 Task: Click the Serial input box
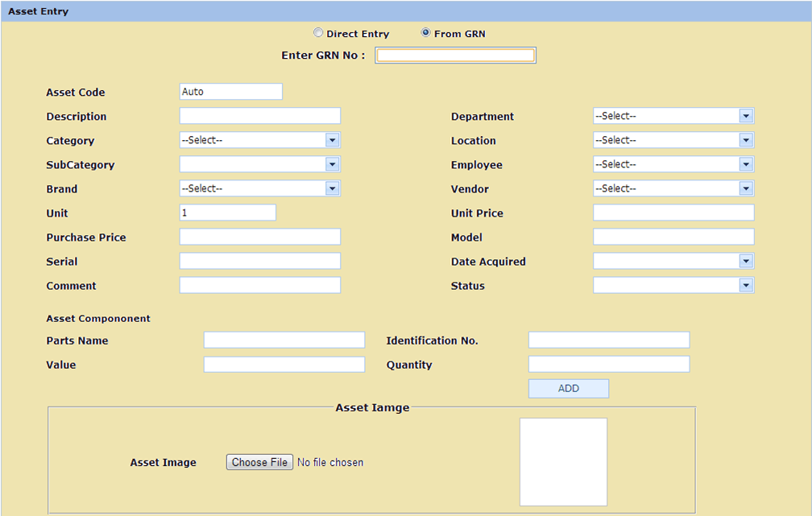(x=259, y=261)
